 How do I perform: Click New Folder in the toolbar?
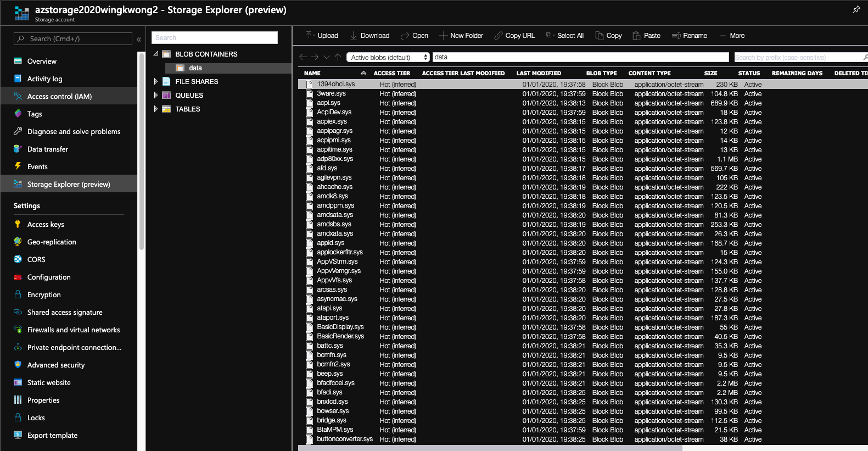click(x=461, y=36)
